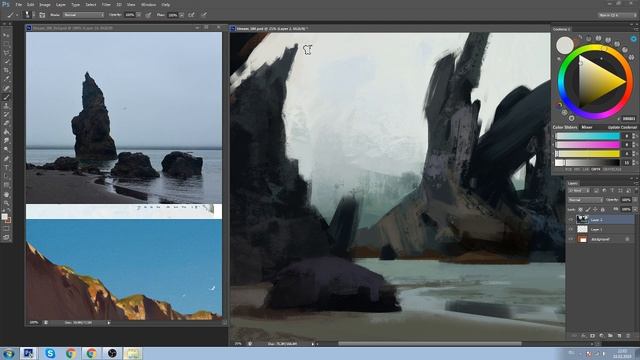Open the Edit menu
The width and height of the screenshot is (640, 360).
(x=31, y=4)
